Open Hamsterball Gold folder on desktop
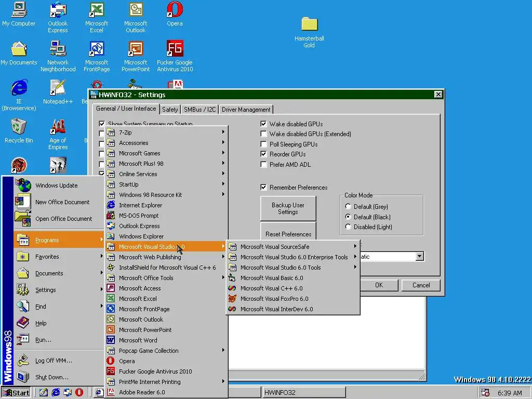This screenshot has height=399, width=532. [x=309, y=33]
